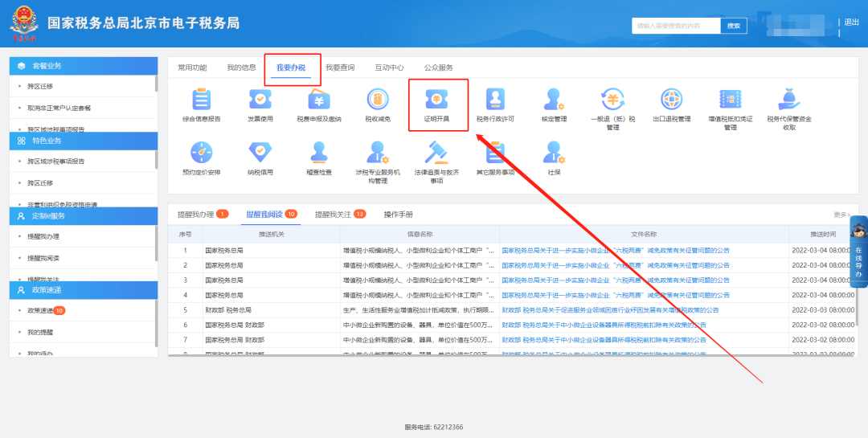Click the 搜索 button
868x438 pixels.
tap(734, 26)
